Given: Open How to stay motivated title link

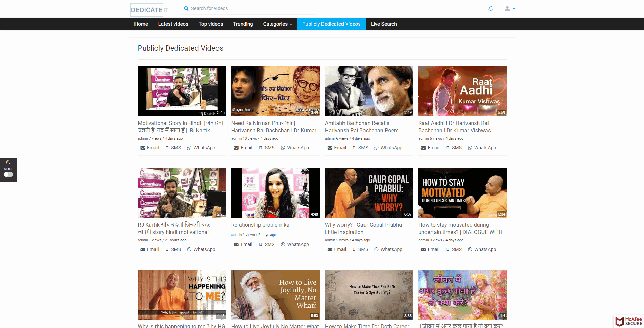Looking at the screenshot, I should (x=460, y=228).
